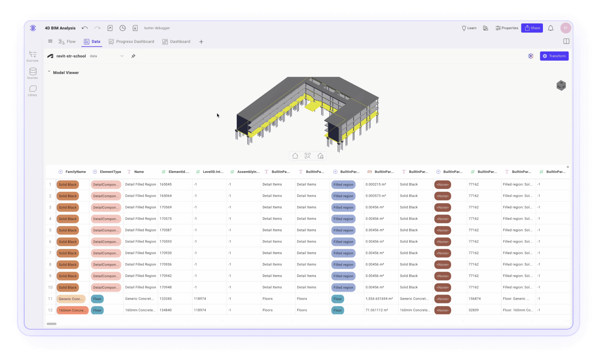
Task: Open the version history clock icon
Action: point(123,28)
